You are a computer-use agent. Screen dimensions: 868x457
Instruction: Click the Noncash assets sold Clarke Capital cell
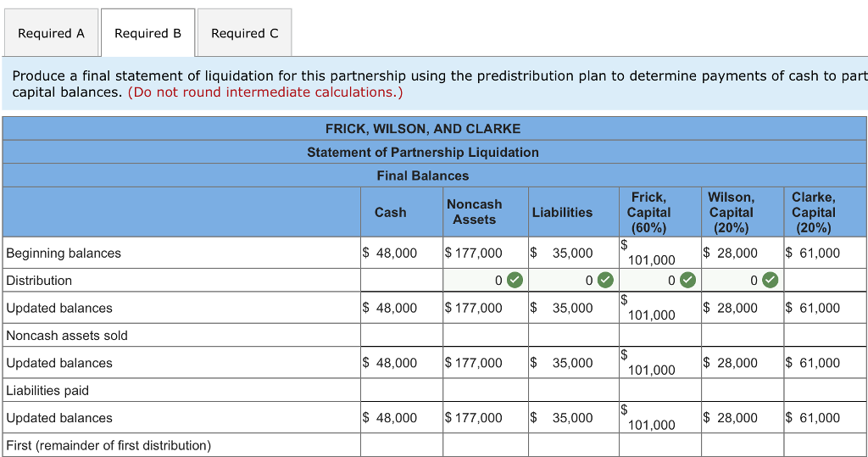pyautogui.click(x=826, y=335)
